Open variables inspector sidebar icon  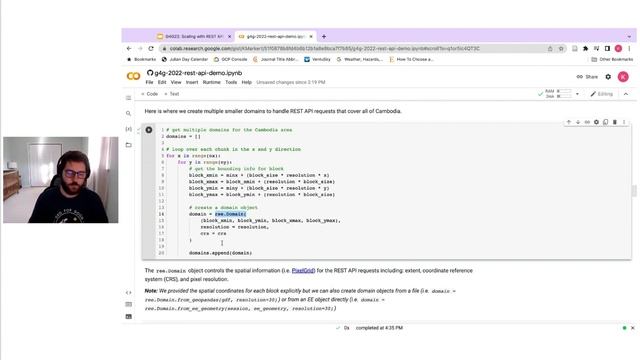129,129
